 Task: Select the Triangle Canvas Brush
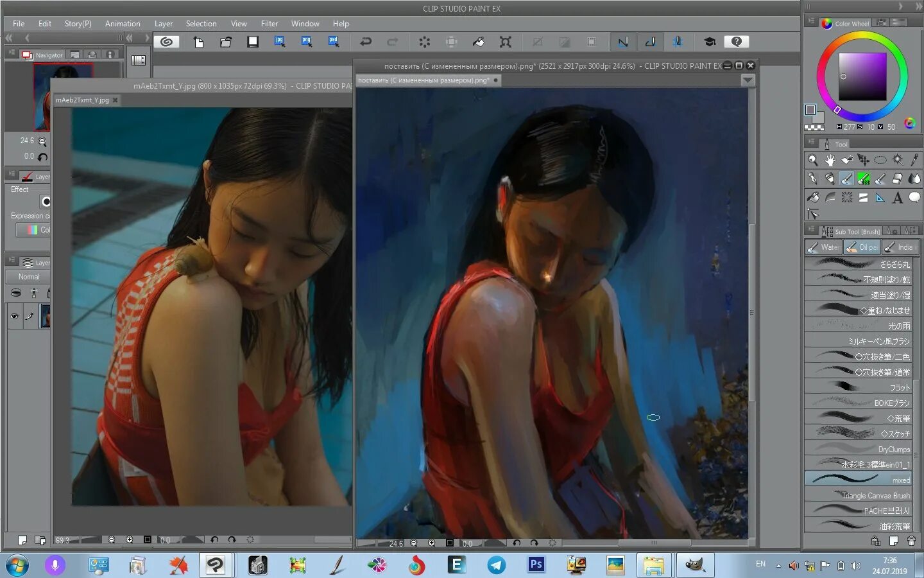pos(858,495)
